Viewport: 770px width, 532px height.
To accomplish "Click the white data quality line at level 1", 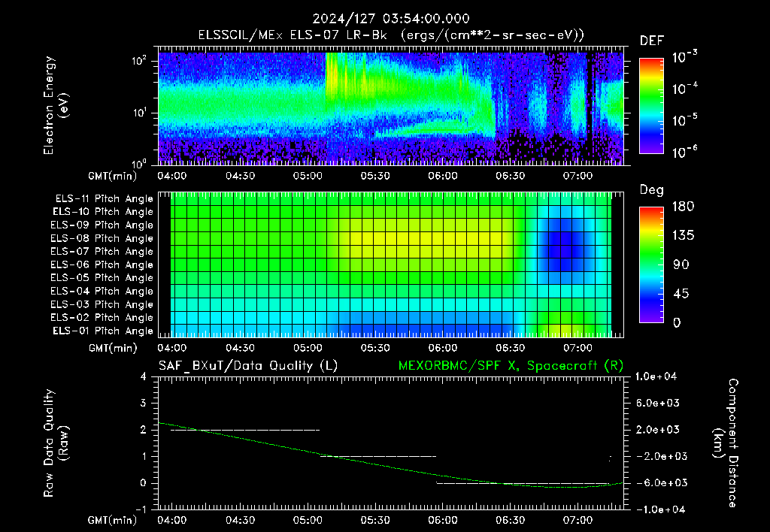I will click(378, 456).
